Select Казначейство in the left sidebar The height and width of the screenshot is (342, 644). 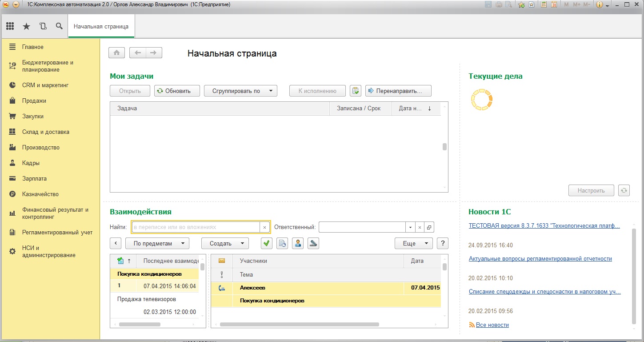point(40,194)
